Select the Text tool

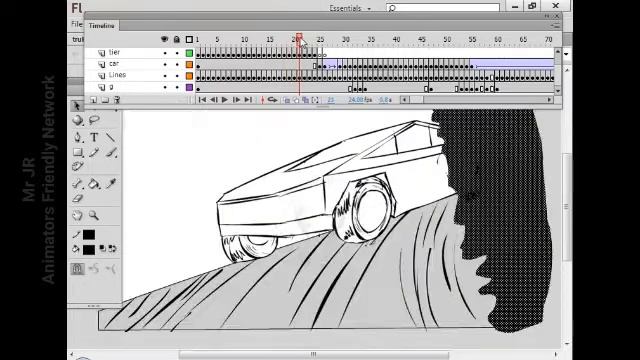pos(94,137)
